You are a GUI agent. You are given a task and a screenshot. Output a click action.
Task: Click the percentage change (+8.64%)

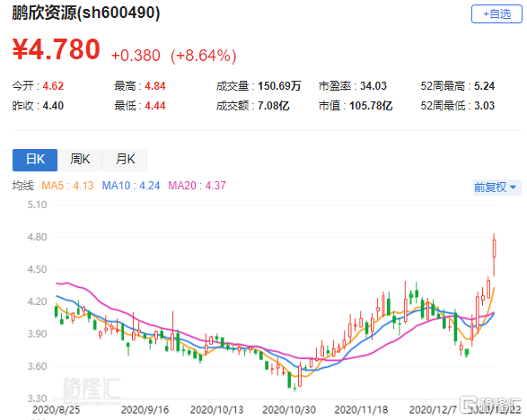(x=204, y=56)
